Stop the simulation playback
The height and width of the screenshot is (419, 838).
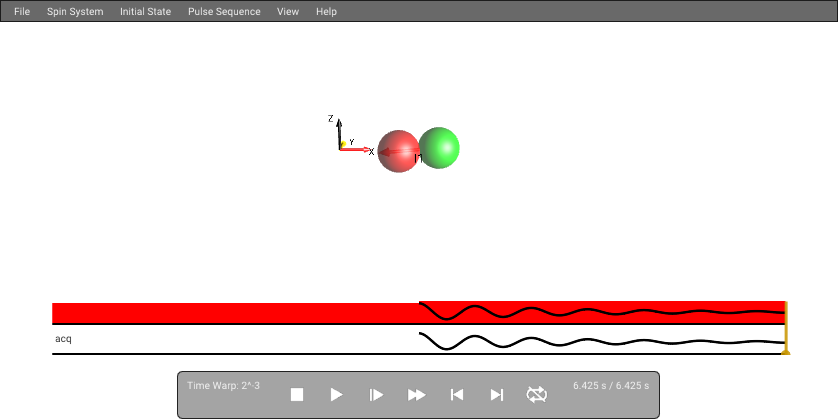pyautogui.click(x=297, y=394)
